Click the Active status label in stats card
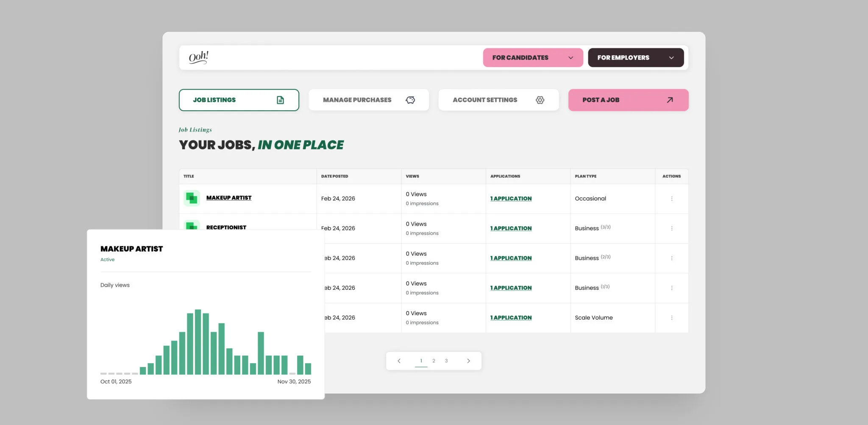The image size is (868, 425). coord(107,260)
